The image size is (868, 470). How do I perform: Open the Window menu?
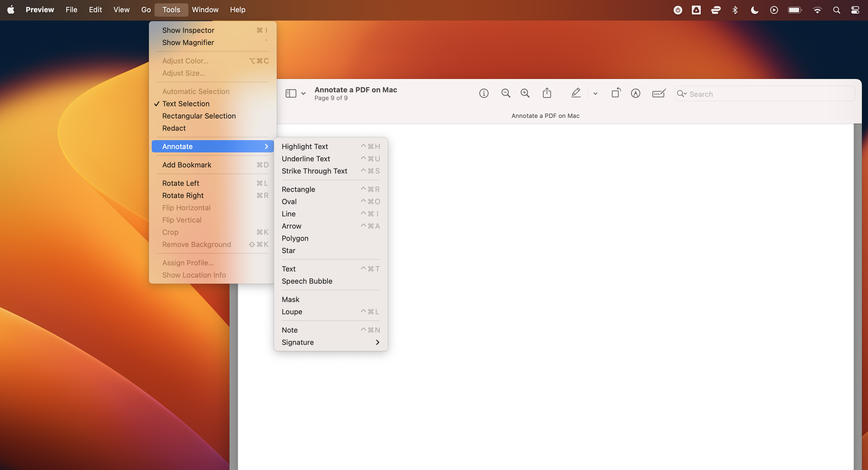coord(205,9)
